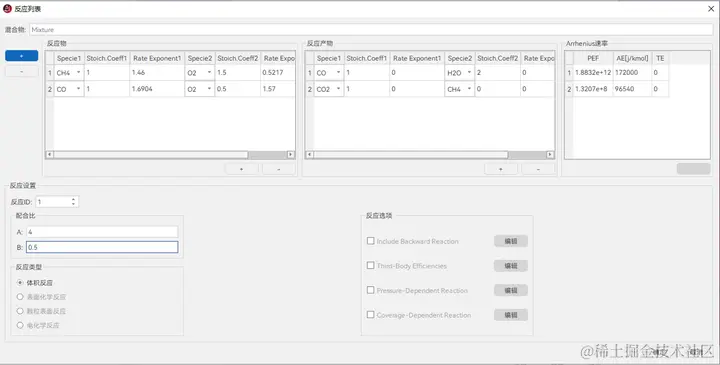Select the 体积反应 radio button

(20, 283)
